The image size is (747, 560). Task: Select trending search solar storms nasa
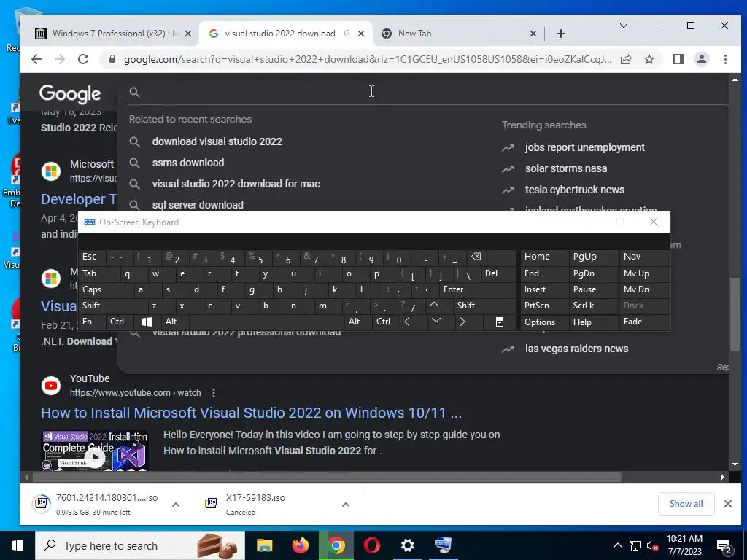[x=566, y=168]
